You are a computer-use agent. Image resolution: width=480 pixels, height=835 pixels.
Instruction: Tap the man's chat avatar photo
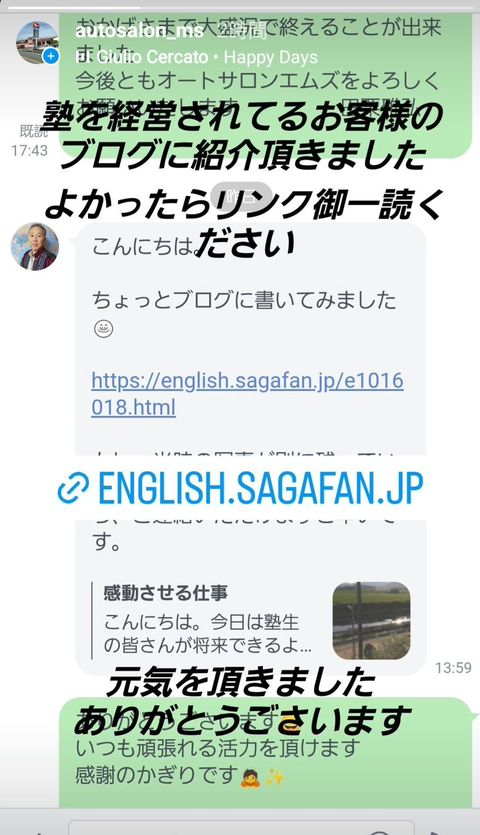[x=35, y=247]
